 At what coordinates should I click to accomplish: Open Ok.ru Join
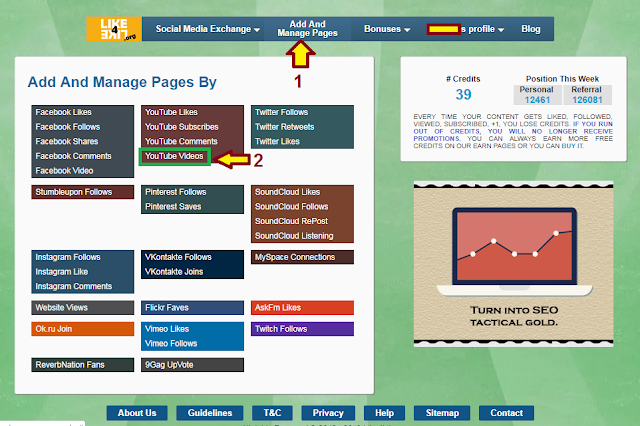(x=82, y=329)
